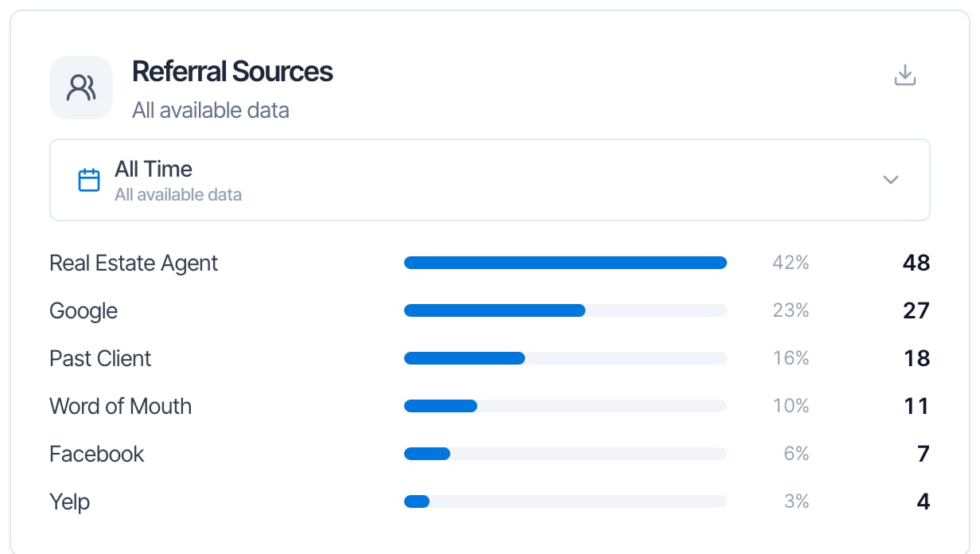This screenshot has height=554, width=980.
Task: Click the download report icon
Action: coord(905,76)
